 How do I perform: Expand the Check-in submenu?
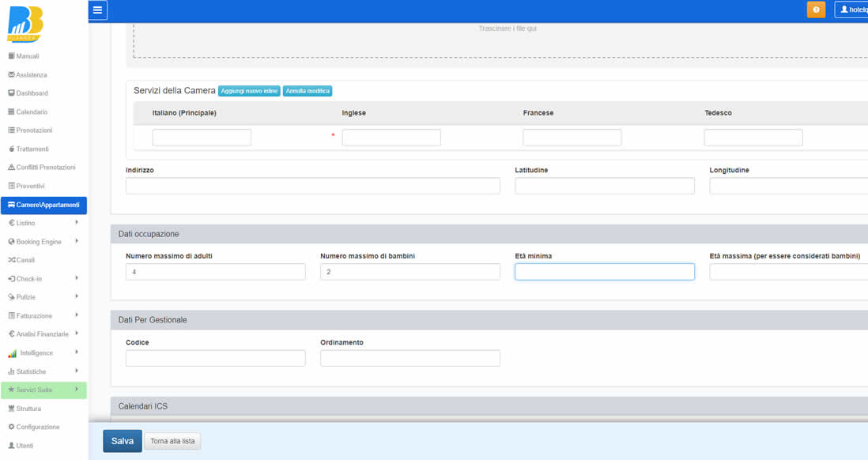[77, 278]
